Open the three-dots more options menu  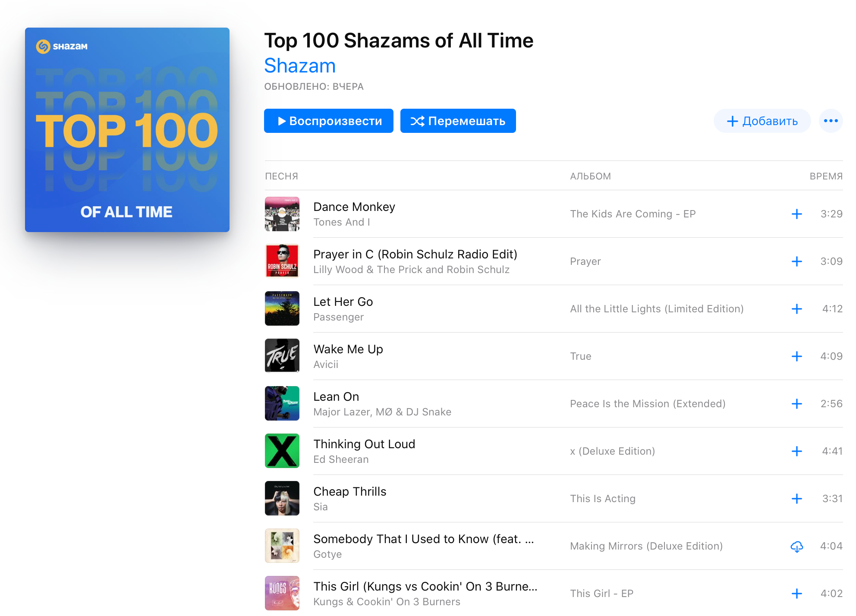coord(831,121)
